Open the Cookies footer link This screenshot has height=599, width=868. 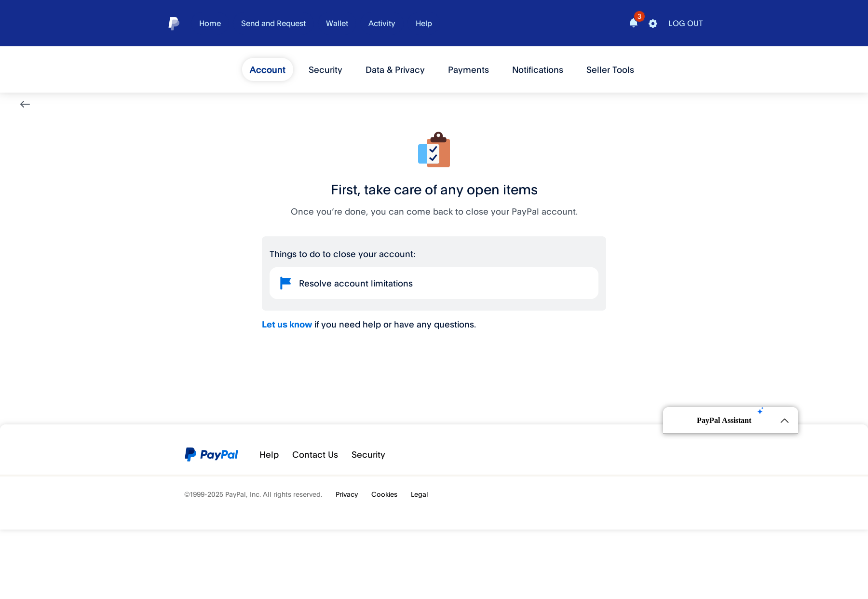(x=384, y=494)
